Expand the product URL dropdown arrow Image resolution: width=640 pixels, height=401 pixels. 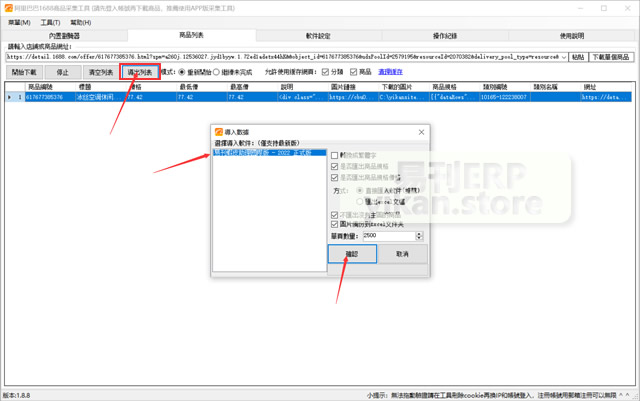tap(565, 57)
